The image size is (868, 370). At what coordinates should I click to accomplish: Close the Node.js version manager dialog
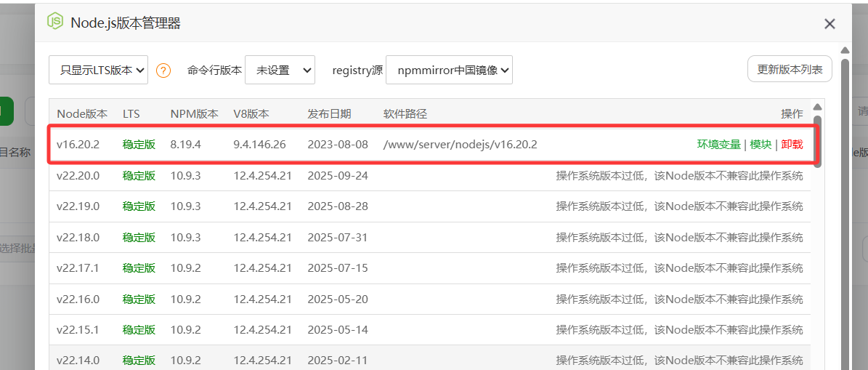(830, 24)
